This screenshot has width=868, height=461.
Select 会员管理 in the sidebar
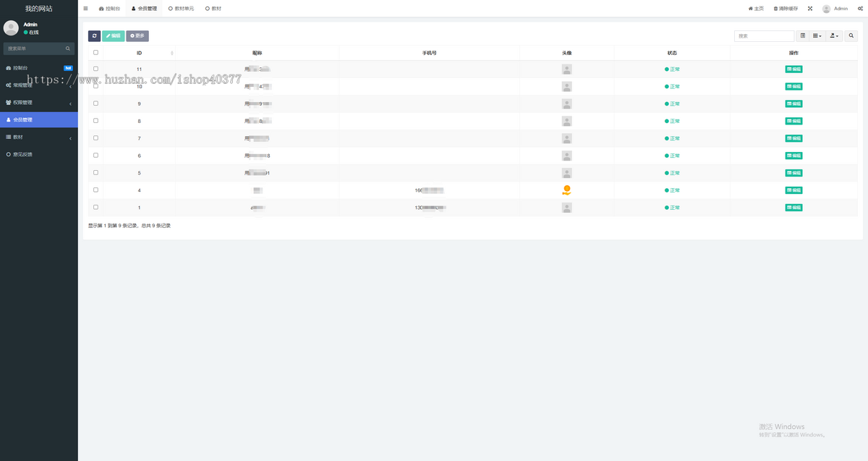(x=39, y=120)
